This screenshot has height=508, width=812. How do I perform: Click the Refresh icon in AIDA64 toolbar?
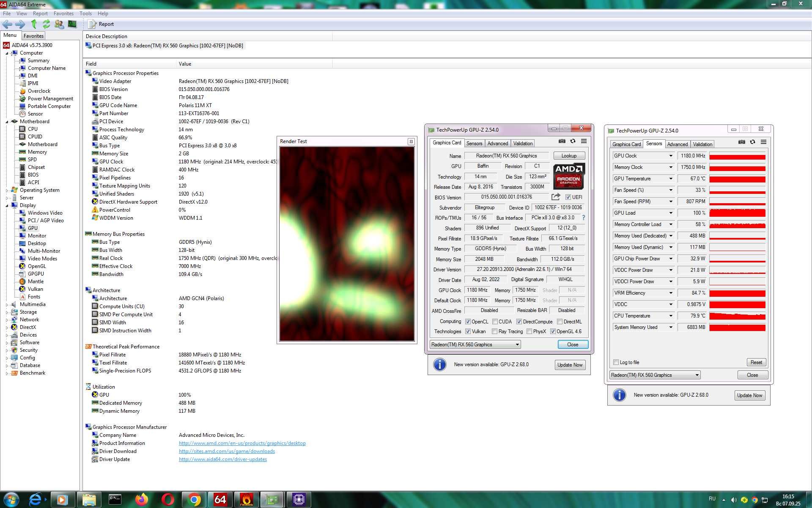(x=46, y=24)
